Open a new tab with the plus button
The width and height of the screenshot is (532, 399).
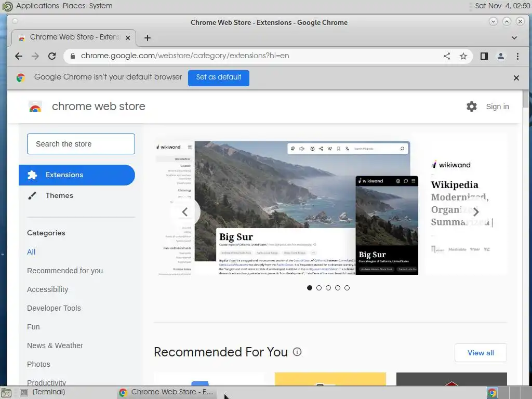(147, 38)
